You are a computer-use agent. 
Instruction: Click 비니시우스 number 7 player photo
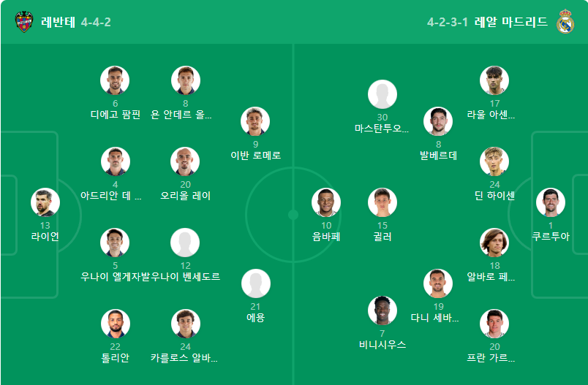pyautogui.click(x=382, y=310)
